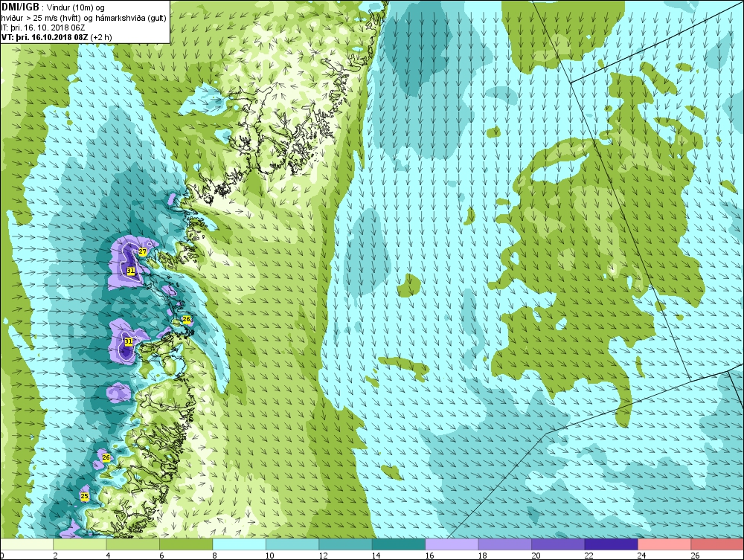The image size is (744, 560).
Task: Select the 16–18 m/s light lavender legend swatch
Action: [452, 544]
